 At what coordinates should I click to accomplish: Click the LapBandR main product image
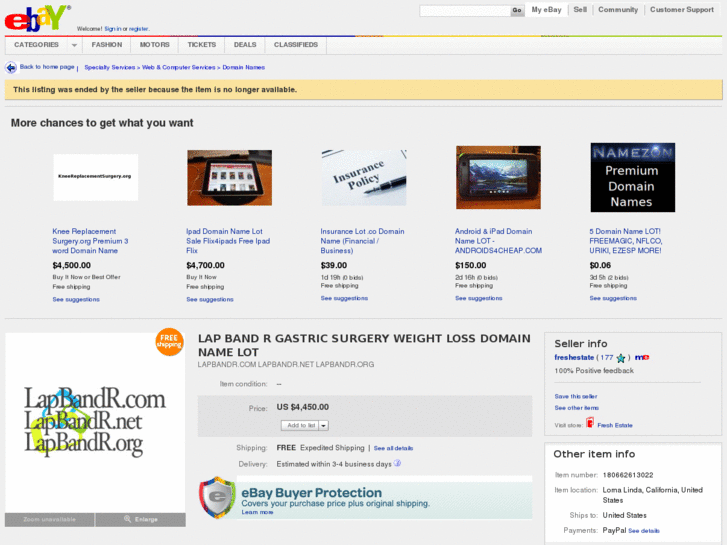(x=95, y=421)
